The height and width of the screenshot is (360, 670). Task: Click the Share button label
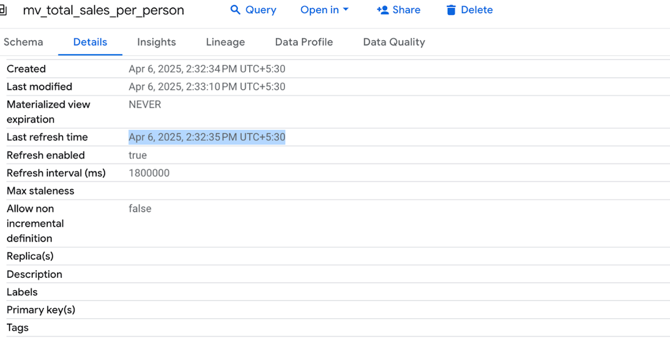[x=406, y=10]
